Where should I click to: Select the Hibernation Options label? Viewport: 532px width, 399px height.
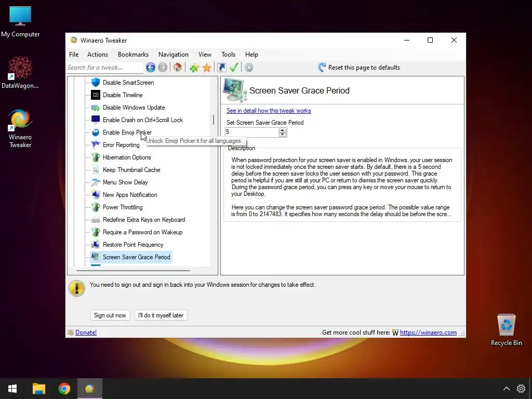(x=127, y=157)
